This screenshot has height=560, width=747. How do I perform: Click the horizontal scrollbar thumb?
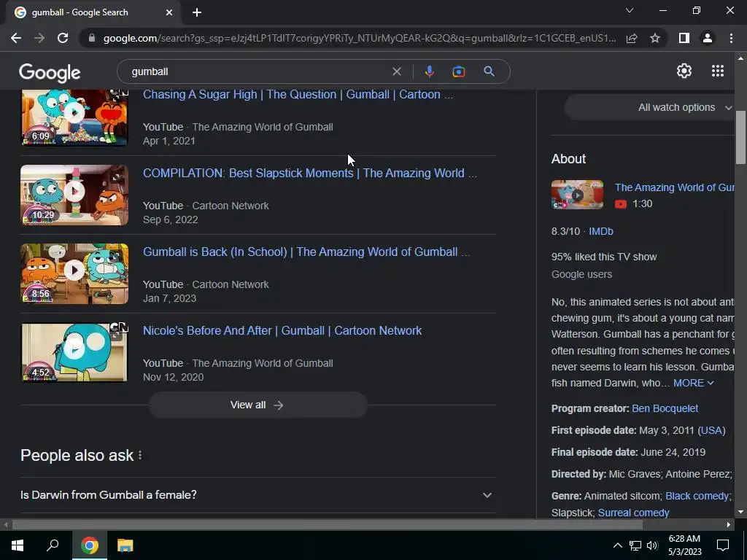327,525
